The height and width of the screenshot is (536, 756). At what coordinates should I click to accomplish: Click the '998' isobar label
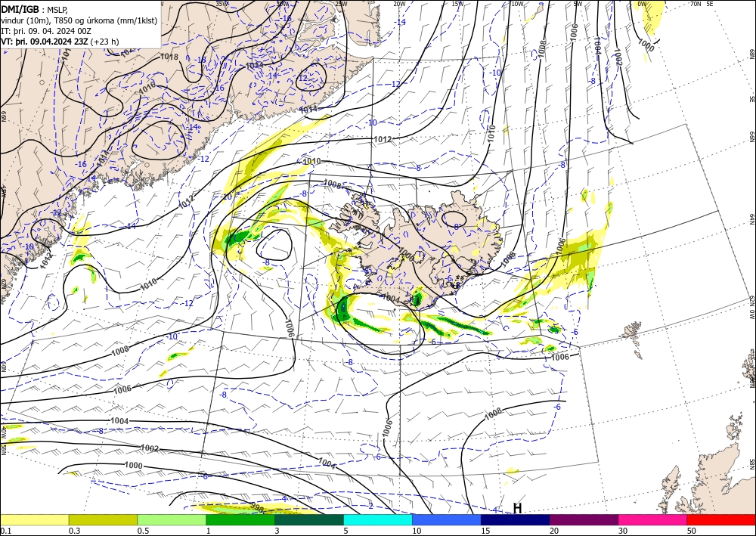tap(258, 506)
